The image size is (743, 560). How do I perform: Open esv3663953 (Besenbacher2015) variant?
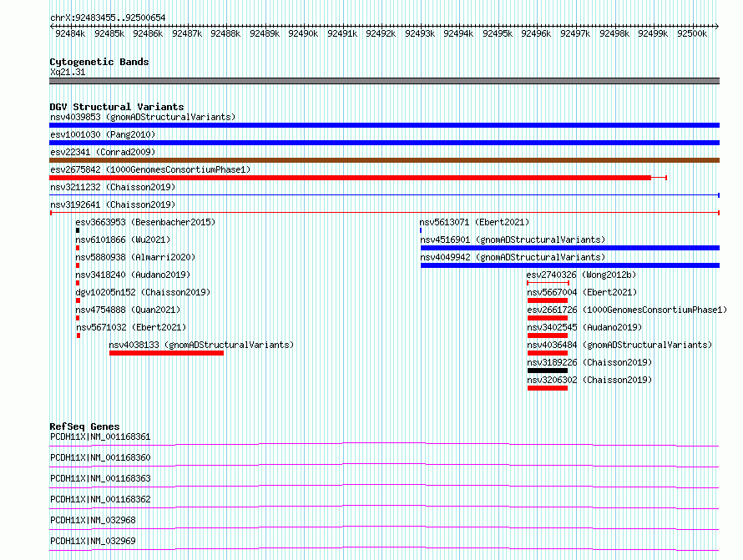point(145,222)
